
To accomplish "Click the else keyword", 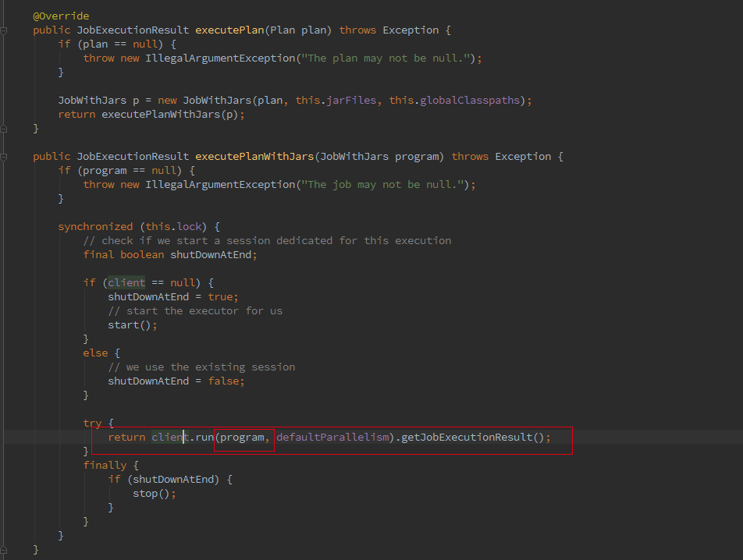I will 96,353.
